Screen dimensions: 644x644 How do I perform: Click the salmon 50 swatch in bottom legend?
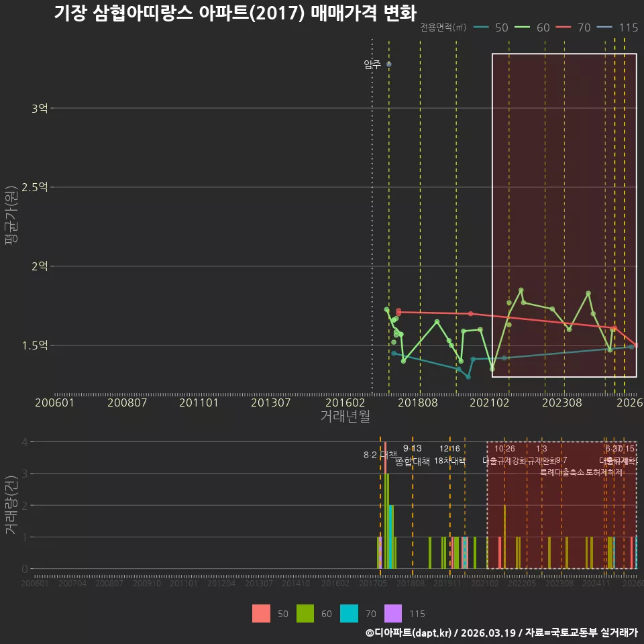click(x=261, y=614)
